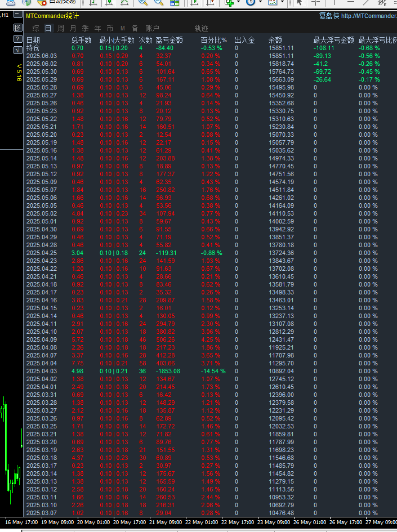Switch to the M tab
This screenshot has height=532, width=397.
point(123,29)
